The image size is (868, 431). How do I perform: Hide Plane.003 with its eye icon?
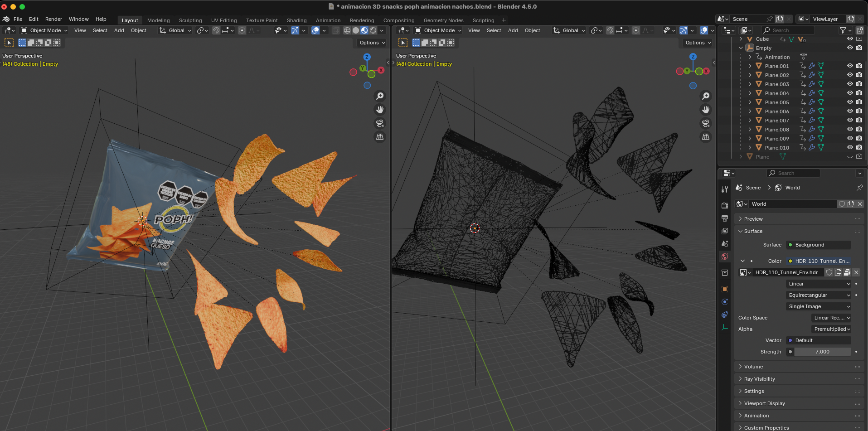(x=850, y=84)
